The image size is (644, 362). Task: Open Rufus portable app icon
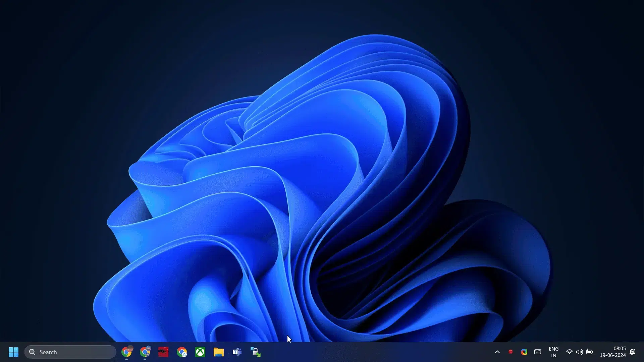255,352
